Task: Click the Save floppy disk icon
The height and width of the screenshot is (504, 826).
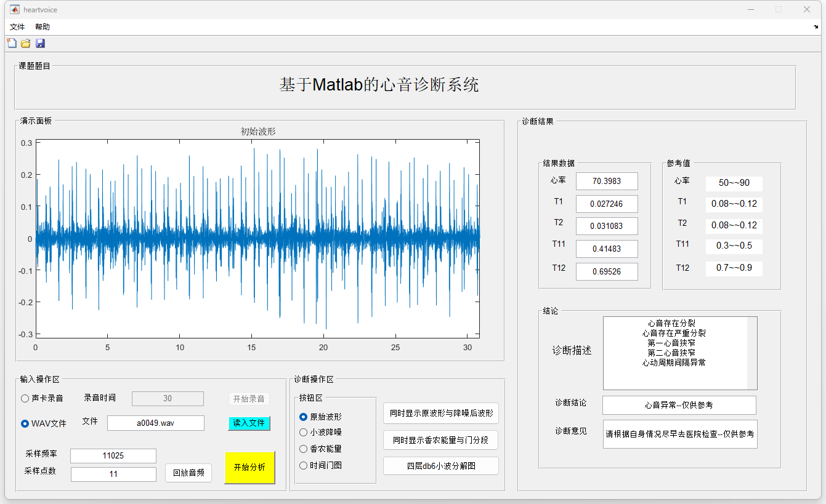Action: click(x=40, y=43)
